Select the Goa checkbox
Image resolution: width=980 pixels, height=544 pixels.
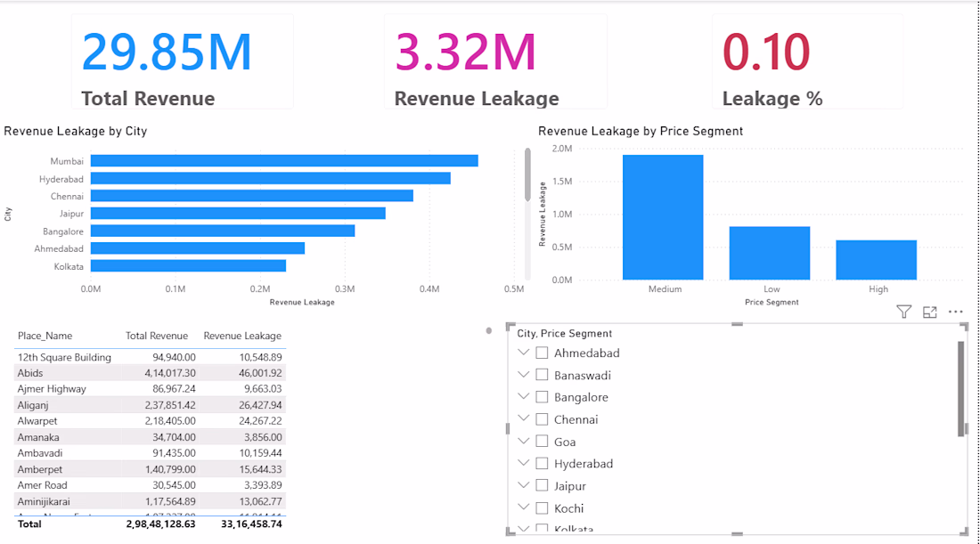tap(542, 442)
